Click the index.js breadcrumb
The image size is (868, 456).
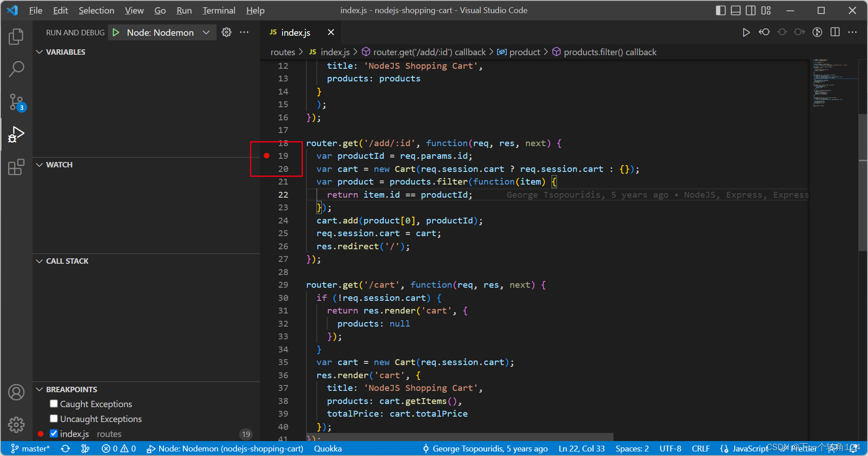click(330, 52)
